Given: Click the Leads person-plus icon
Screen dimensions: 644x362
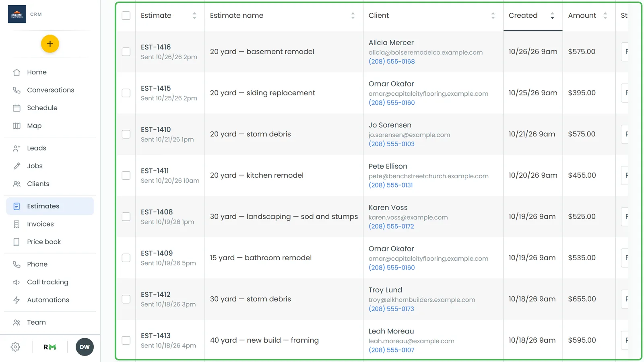Looking at the screenshot, I should coord(17,148).
